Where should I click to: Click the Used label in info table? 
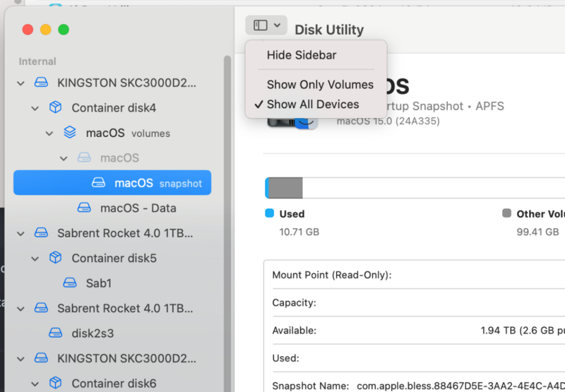click(286, 358)
